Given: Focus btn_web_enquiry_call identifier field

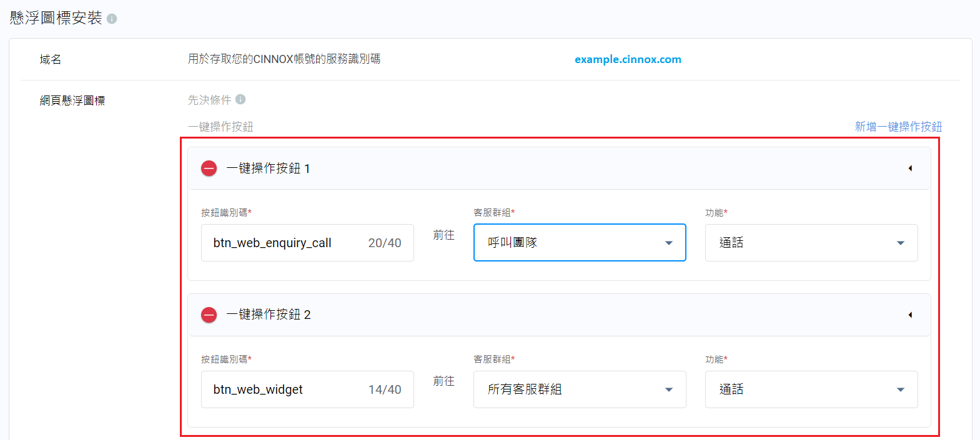Looking at the screenshot, I should tap(307, 243).
